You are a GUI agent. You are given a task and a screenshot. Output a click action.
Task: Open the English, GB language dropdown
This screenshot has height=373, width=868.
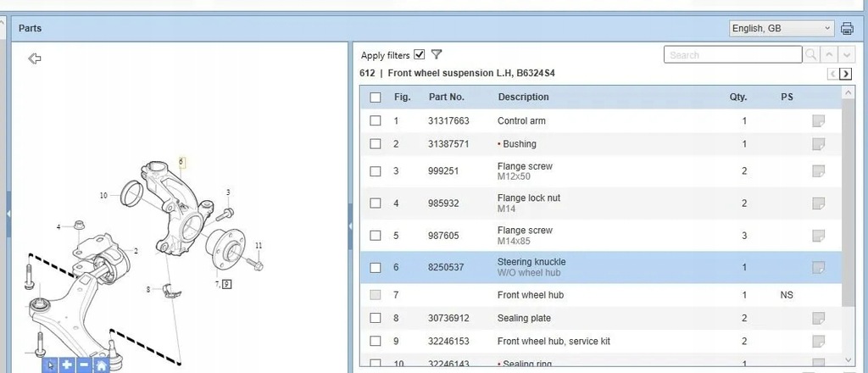pos(782,28)
